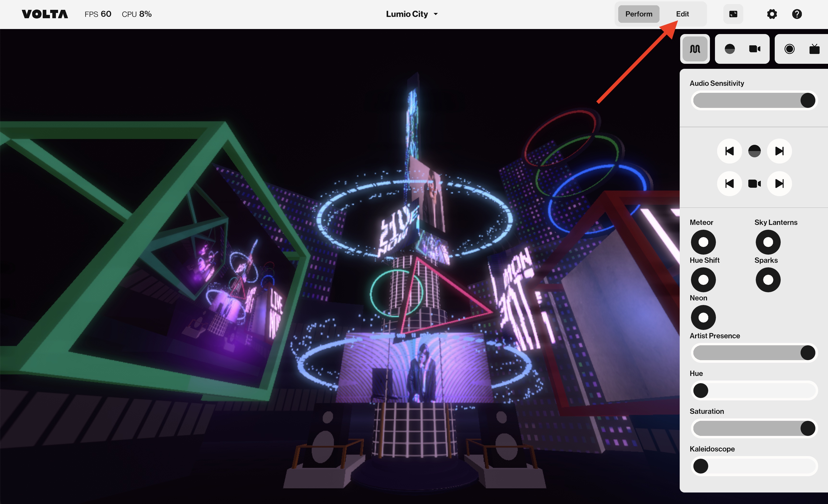This screenshot has height=504, width=828.
Task: Switch to Edit mode tab
Action: pos(682,14)
